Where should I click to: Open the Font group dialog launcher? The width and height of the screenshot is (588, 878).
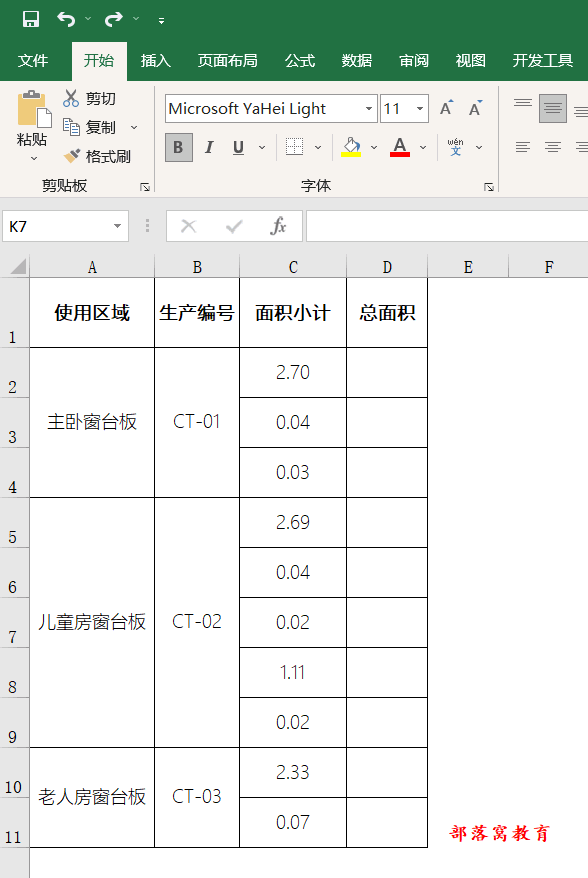click(x=489, y=186)
